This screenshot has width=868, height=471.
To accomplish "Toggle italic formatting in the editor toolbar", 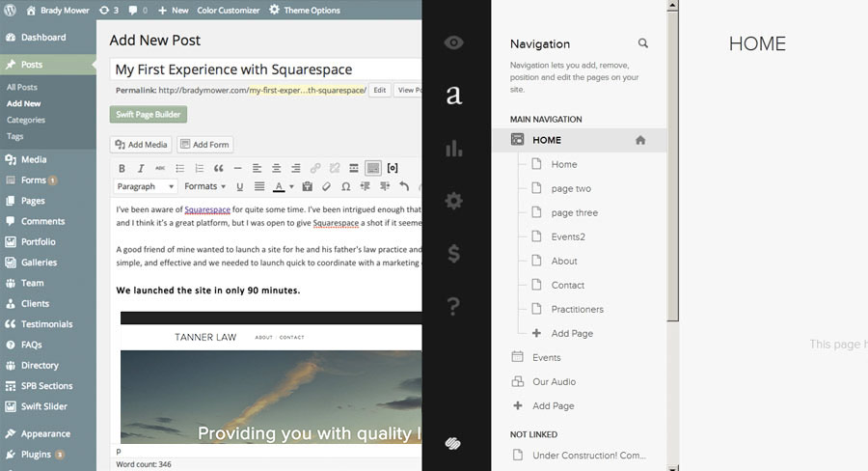I will [x=141, y=169].
